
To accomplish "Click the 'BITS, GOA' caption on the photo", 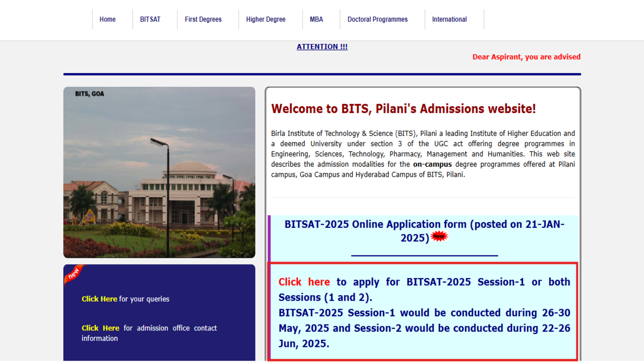I will [90, 94].
